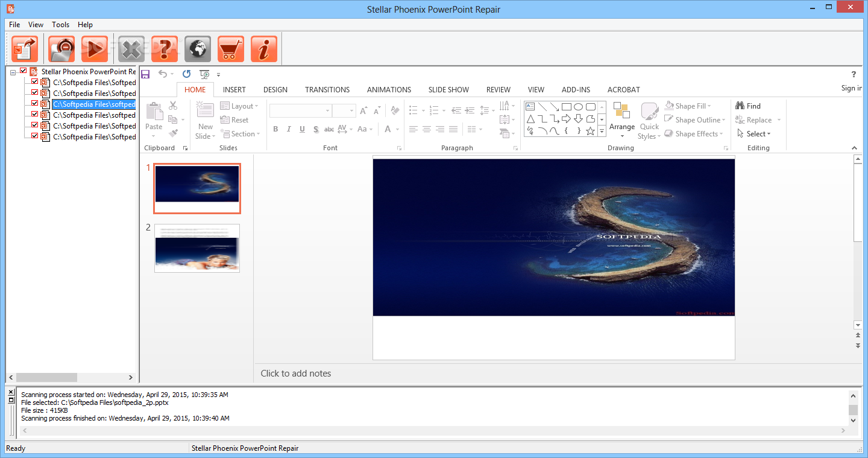Collapse the Stellar Phoenix tree root node
Viewport: 868px width, 458px height.
pyautogui.click(x=13, y=72)
